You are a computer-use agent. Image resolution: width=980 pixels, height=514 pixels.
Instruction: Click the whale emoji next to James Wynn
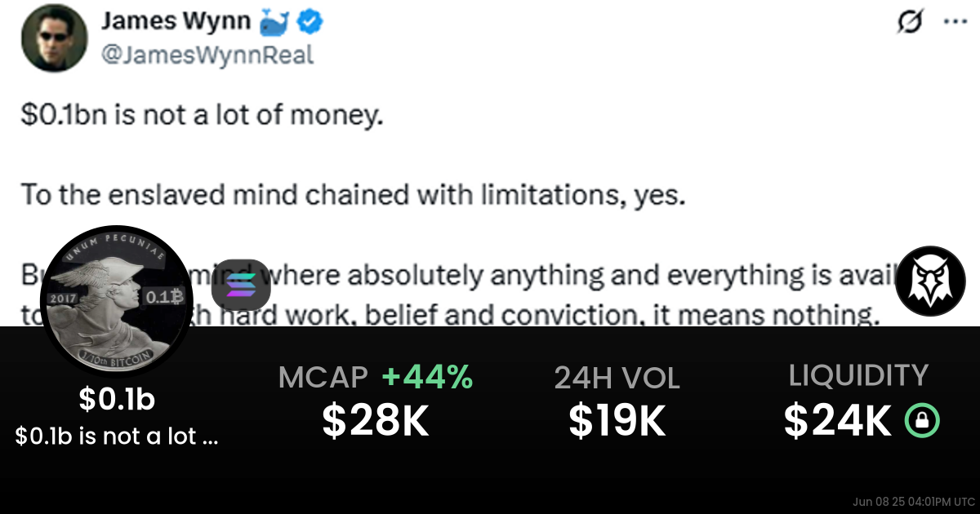pyautogui.click(x=275, y=23)
